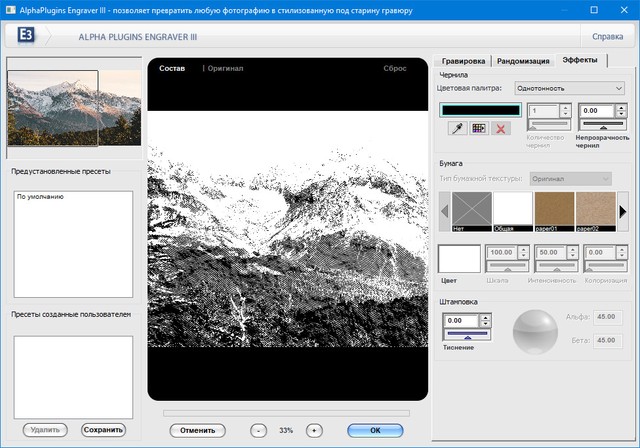Adjust the Непрозрачность чернил slider
The height and width of the screenshot is (448, 640).
tap(603, 124)
